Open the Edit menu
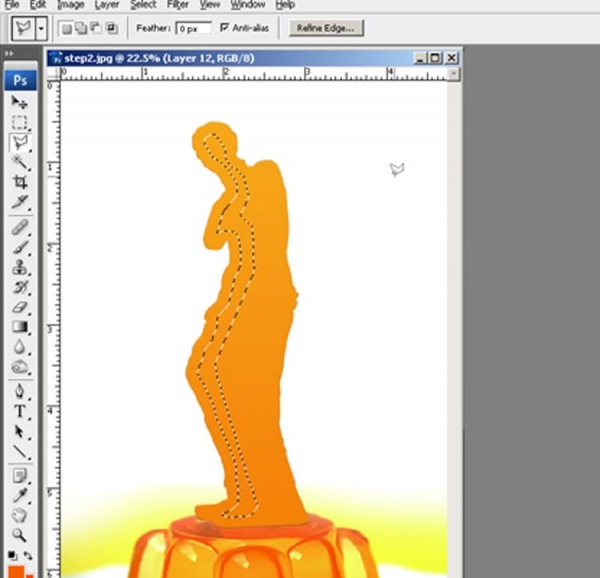The height and width of the screenshot is (578, 600). 38,5
